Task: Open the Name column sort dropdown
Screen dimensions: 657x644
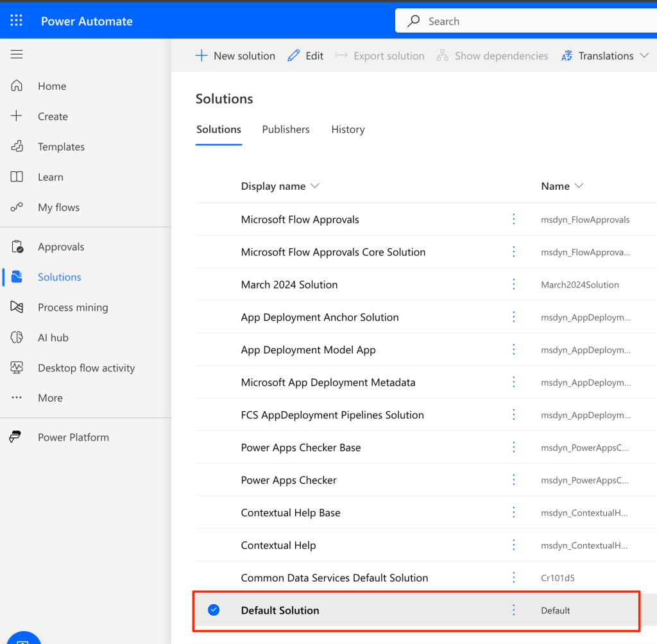Action: (579, 186)
